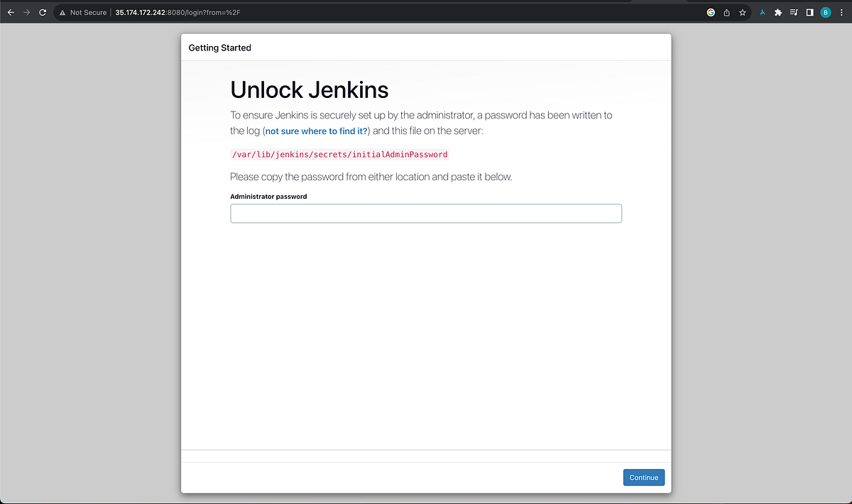
Task: Go back to the previous page
Action: tap(11, 12)
